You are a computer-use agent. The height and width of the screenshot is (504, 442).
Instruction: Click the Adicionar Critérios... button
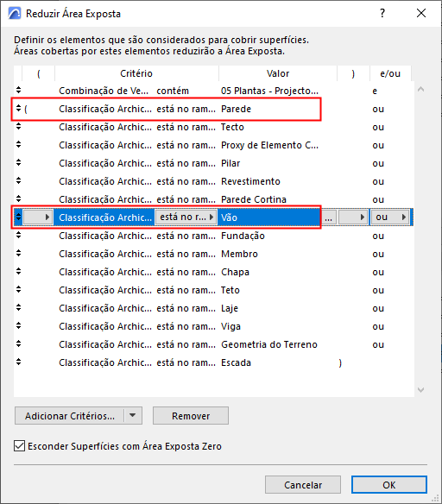69,415
